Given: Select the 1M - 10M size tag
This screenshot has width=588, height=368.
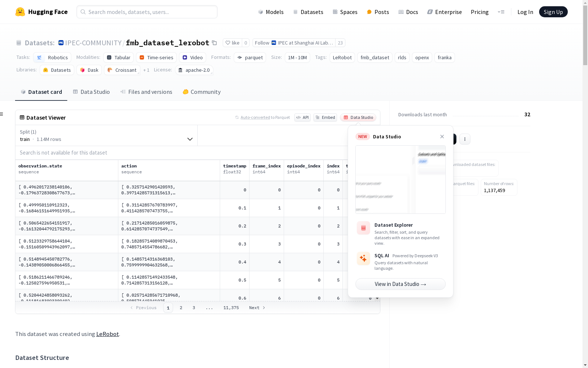Looking at the screenshot, I should click(297, 57).
